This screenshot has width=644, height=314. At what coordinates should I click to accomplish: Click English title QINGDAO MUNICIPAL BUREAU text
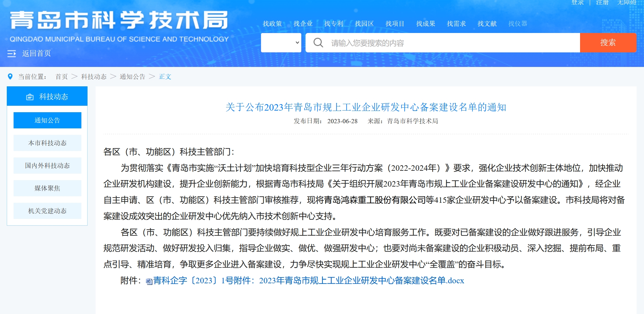(119, 39)
